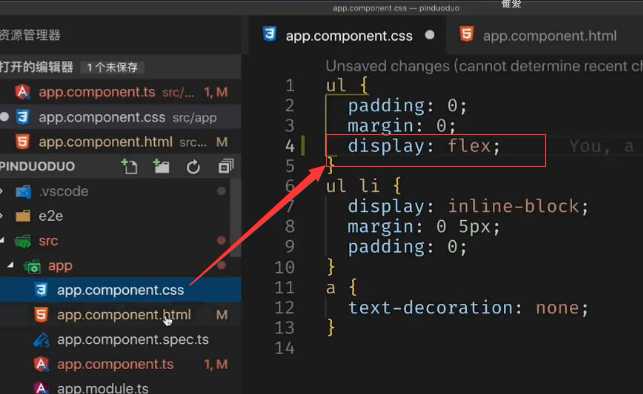Click the 1 个未保存 badge
643x394 pixels.
[x=112, y=67]
